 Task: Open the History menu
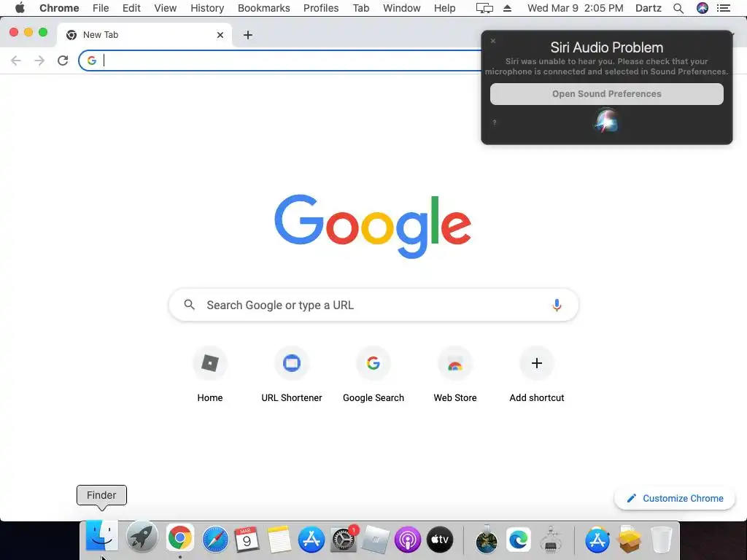(207, 8)
